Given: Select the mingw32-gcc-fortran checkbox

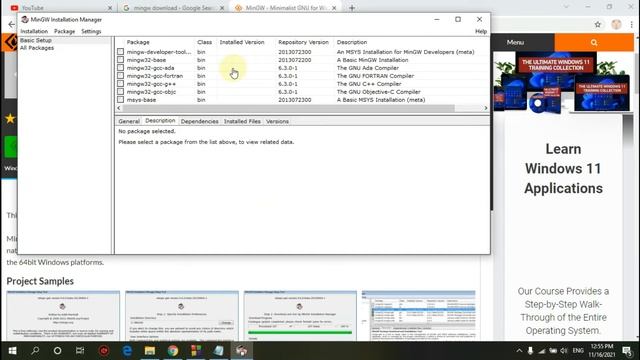Looking at the screenshot, I should pos(120,76).
